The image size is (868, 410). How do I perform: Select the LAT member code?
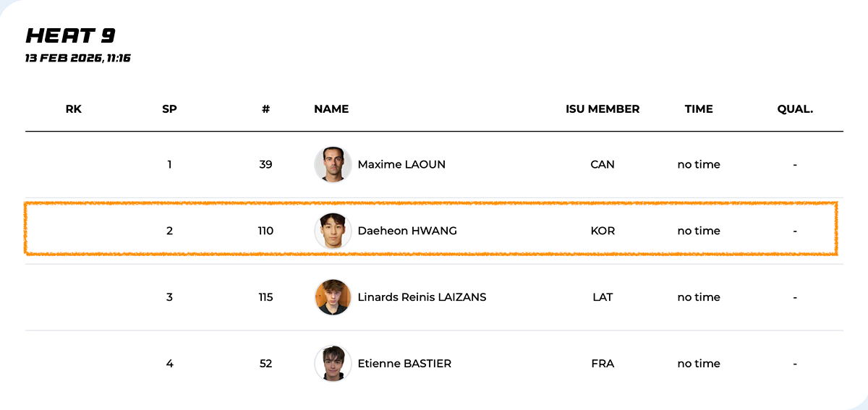click(x=603, y=297)
